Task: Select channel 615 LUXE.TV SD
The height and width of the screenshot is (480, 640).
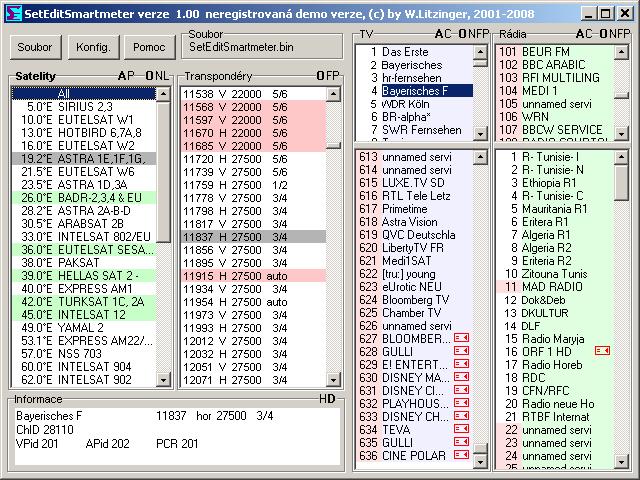Action: tap(414, 182)
